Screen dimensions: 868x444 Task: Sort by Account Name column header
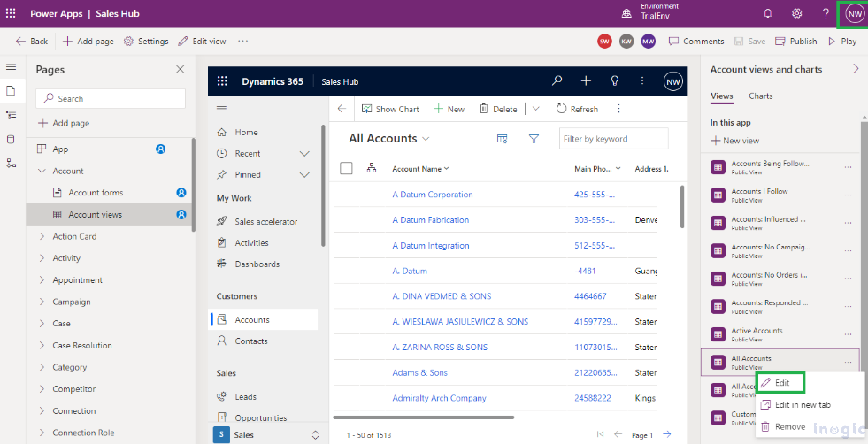point(420,169)
